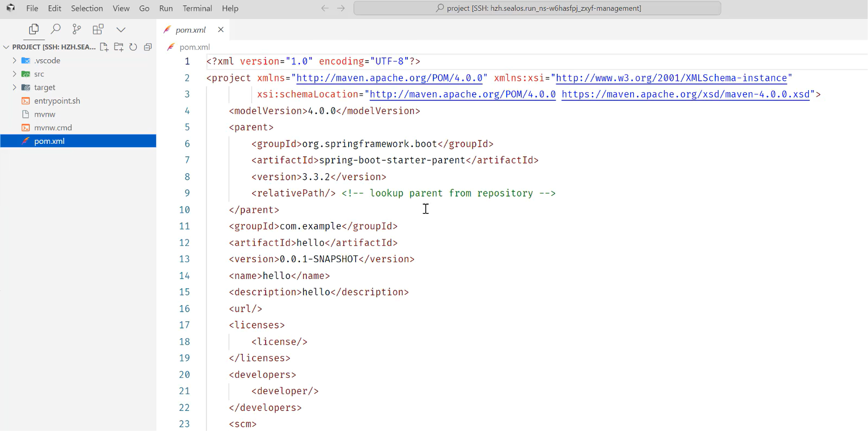Viewport: 868px width, 431px height.
Task: Open the Edit menu
Action: point(54,8)
